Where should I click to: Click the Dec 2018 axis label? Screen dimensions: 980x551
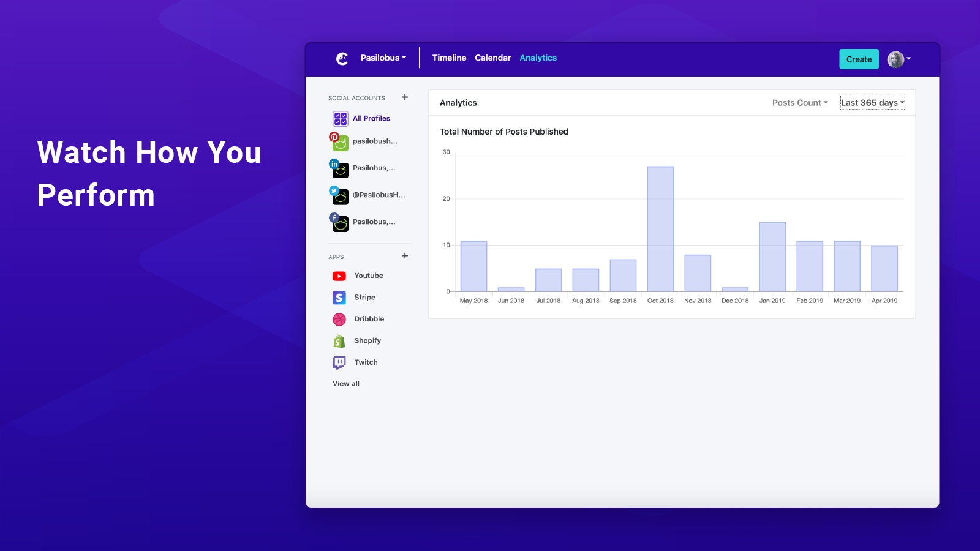[x=735, y=301]
